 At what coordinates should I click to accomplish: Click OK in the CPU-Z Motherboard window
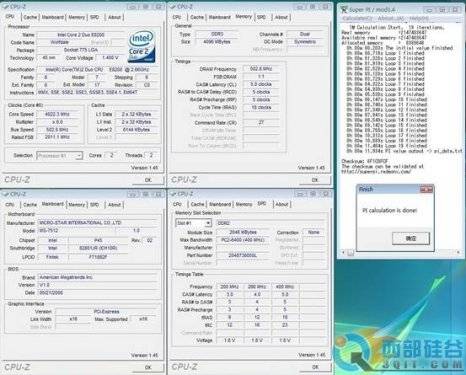[148, 367]
